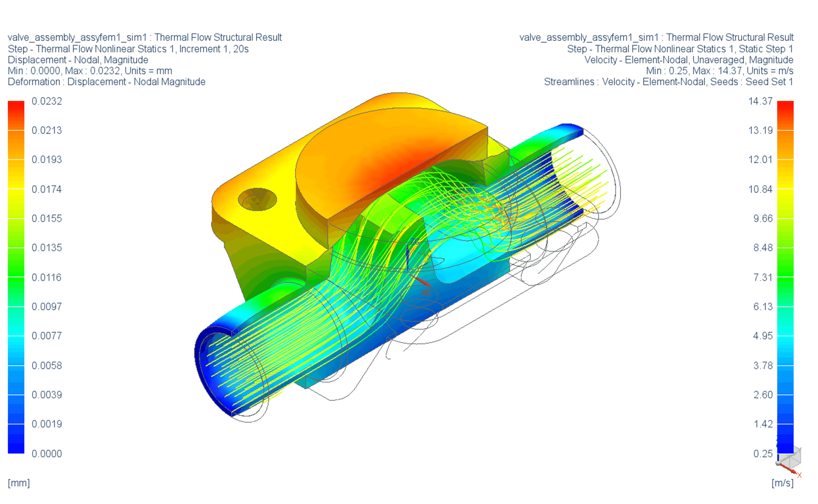The image size is (818, 504).
Task: Click 'Increment 1, 20s' step header line
Action: tap(128, 49)
